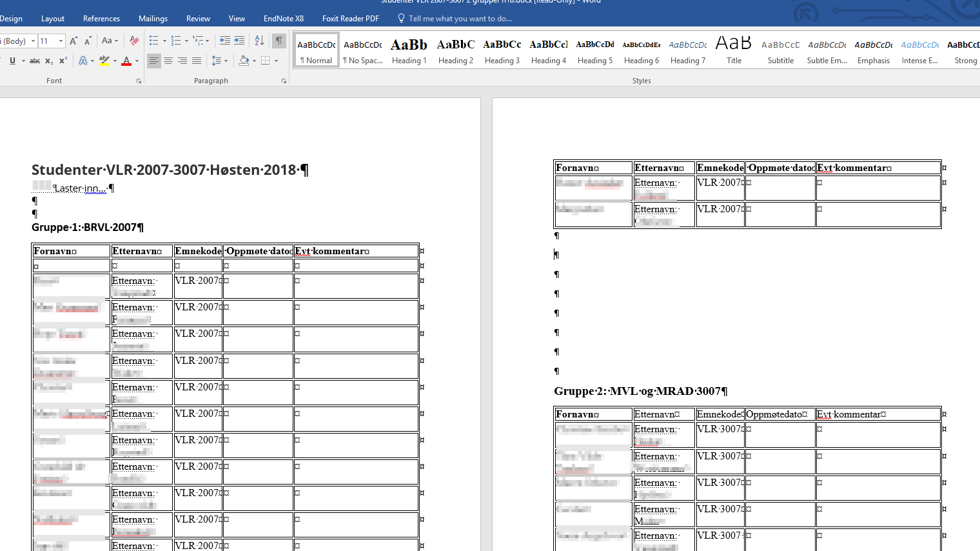Click the bullet list icon
This screenshot has width=980, height=551.
click(154, 41)
